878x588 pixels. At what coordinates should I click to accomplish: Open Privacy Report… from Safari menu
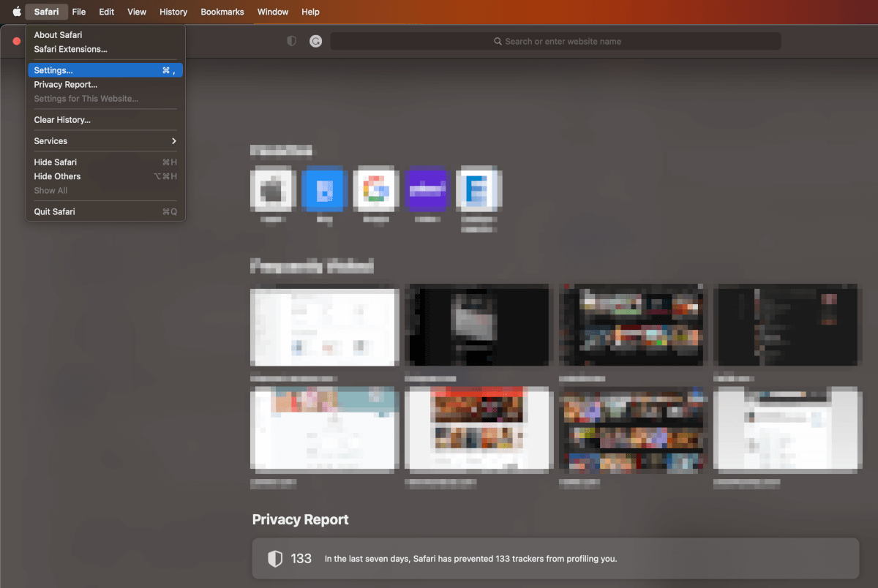66,85
